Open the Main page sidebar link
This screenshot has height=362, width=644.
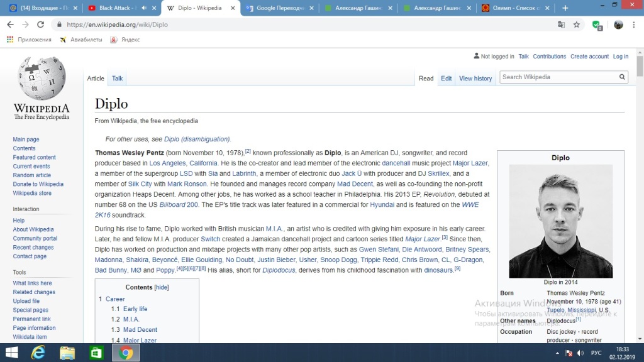coord(26,140)
